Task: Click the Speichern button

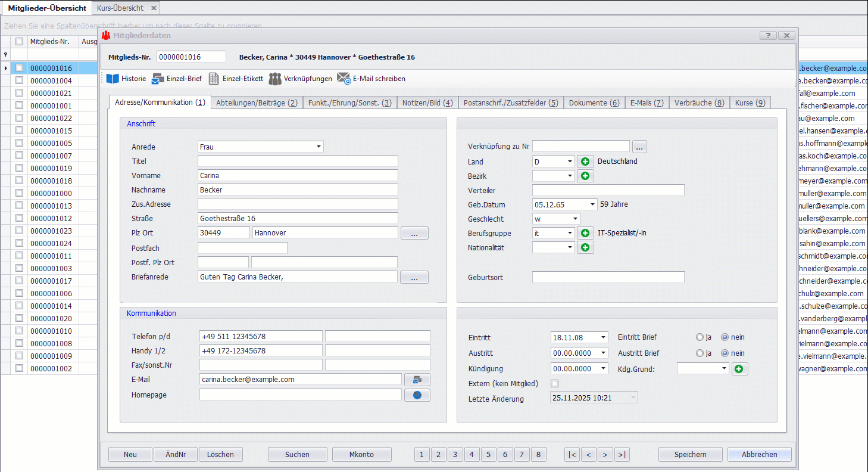Action: pyautogui.click(x=690, y=455)
